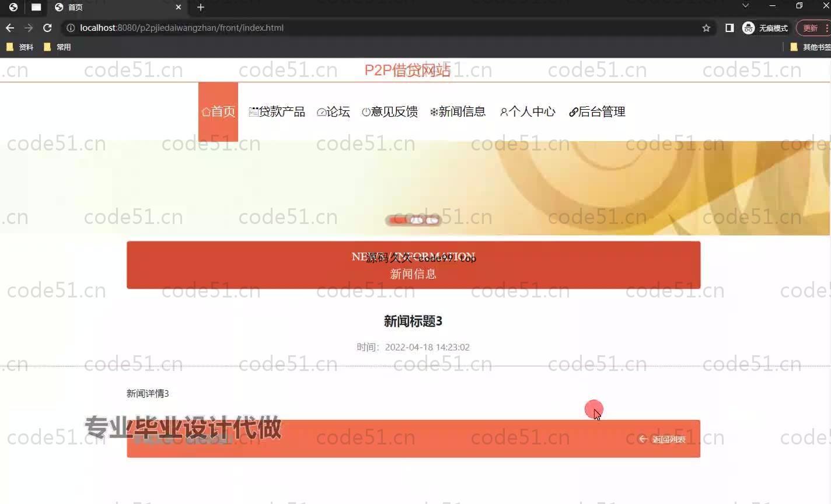The image size is (831, 504).
Task: Select the first carousel indicator dot
Action: coord(398,220)
